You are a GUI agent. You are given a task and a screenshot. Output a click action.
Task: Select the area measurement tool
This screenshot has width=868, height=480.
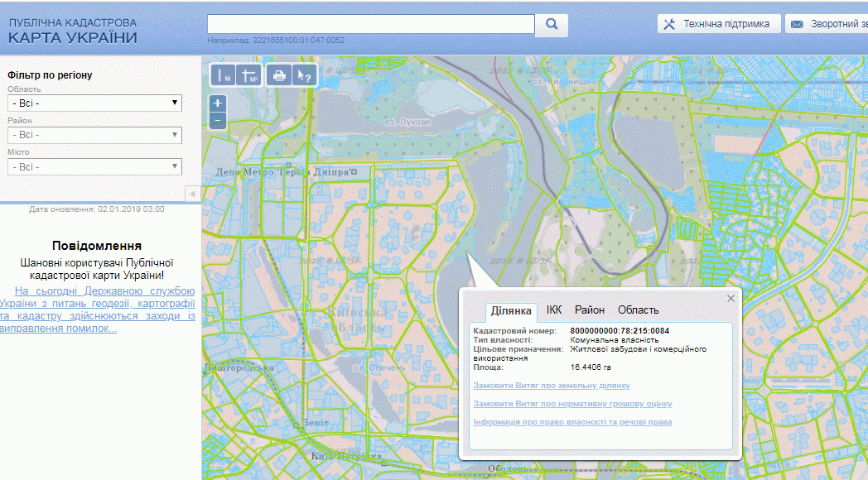tap(248, 75)
